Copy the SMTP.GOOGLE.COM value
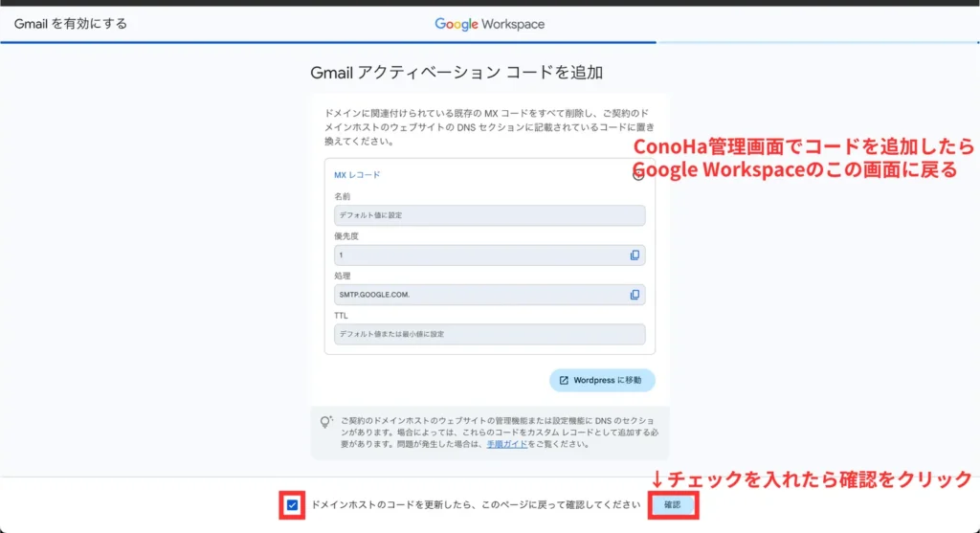 pos(635,295)
